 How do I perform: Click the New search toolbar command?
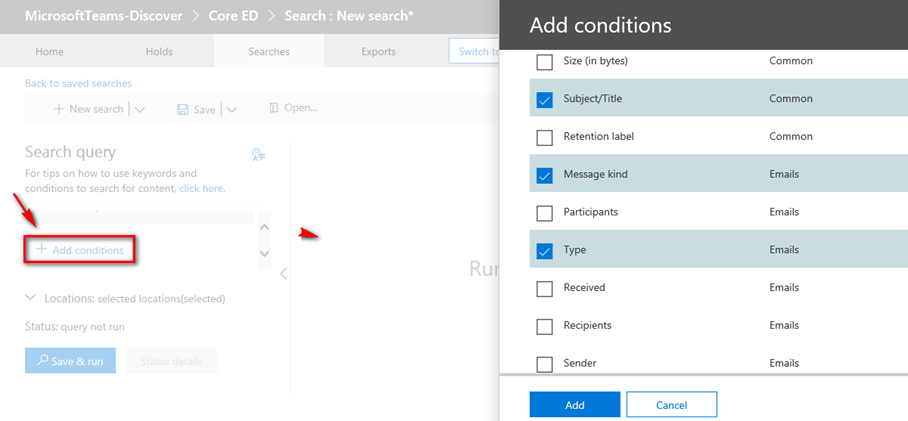tap(89, 109)
